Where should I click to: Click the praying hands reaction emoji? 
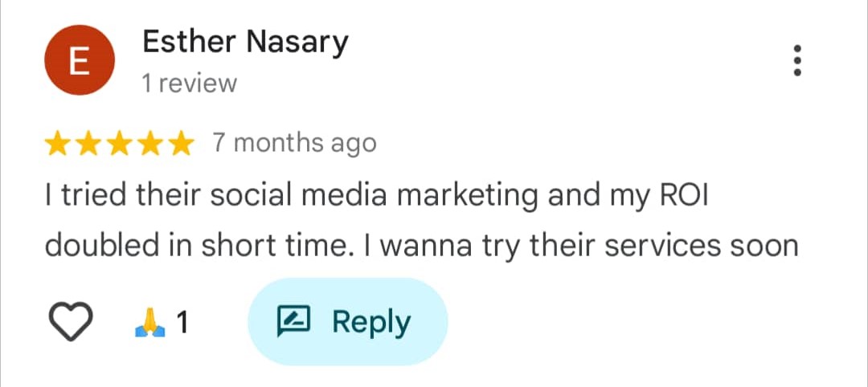151,323
